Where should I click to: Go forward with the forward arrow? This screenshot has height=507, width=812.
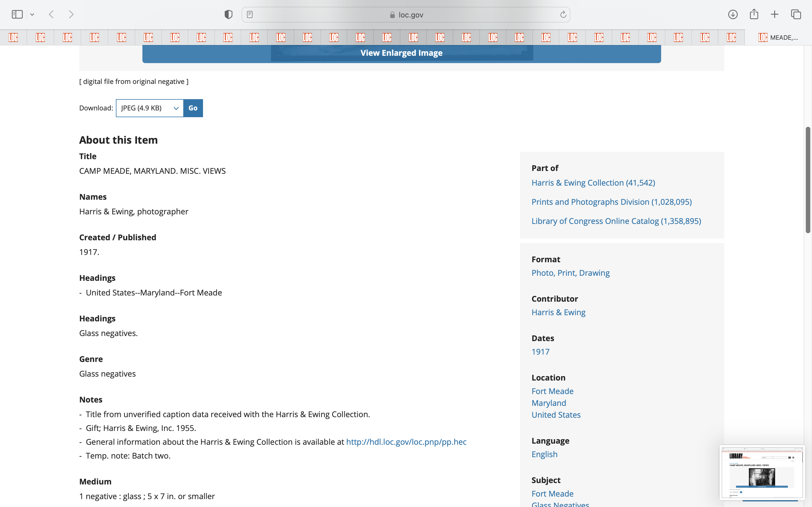(71, 14)
